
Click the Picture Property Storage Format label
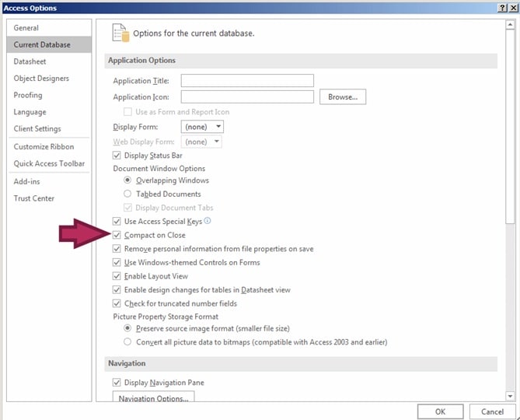point(166,317)
